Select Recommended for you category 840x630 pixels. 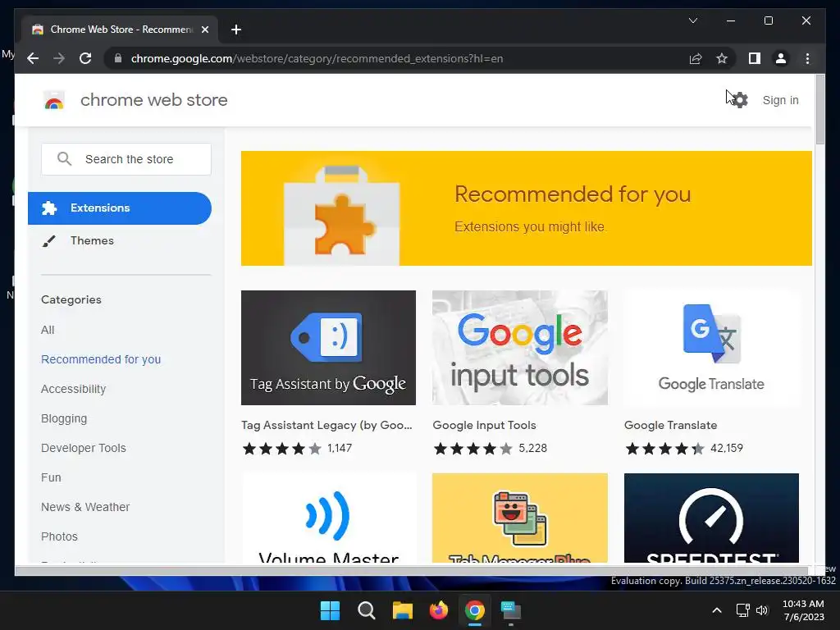pyautogui.click(x=101, y=359)
